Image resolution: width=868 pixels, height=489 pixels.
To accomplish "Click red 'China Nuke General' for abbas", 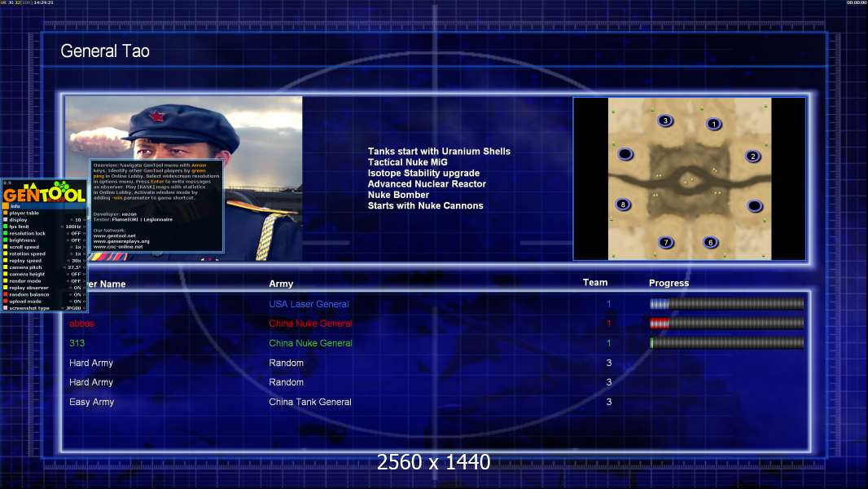I will tap(310, 324).
